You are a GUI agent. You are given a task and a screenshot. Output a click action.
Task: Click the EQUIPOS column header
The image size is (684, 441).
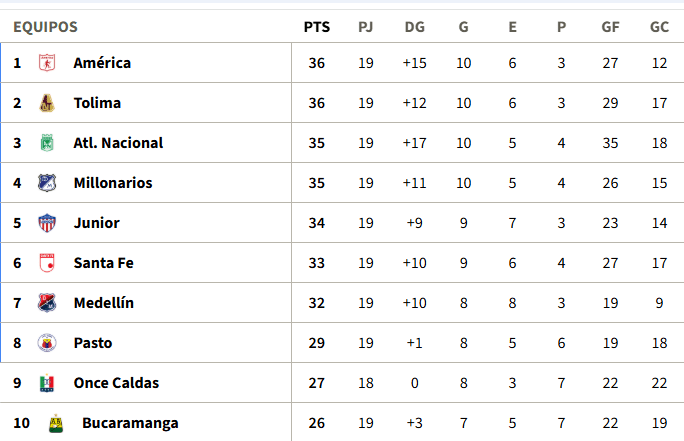click(45, 27)
